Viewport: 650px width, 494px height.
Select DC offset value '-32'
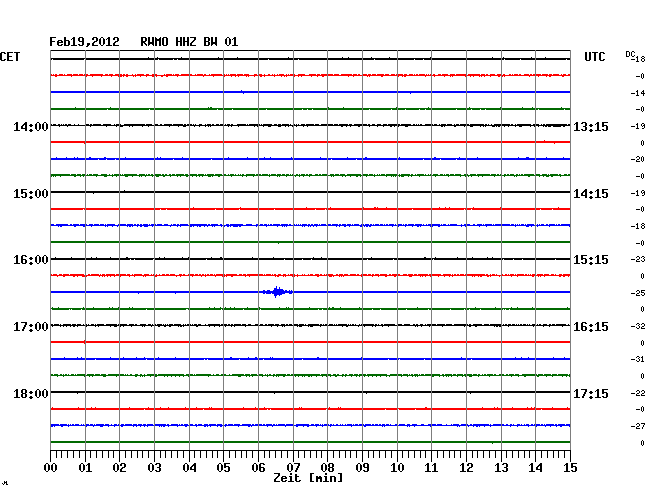638,326
